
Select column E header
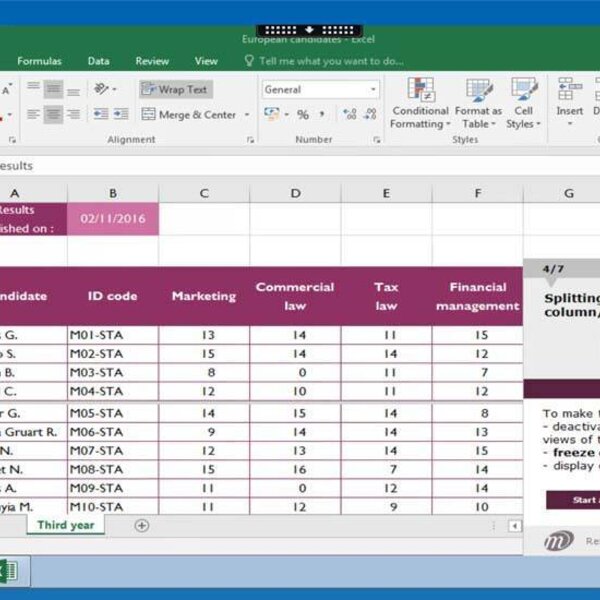pyautogui.click(x=386, y=193)
